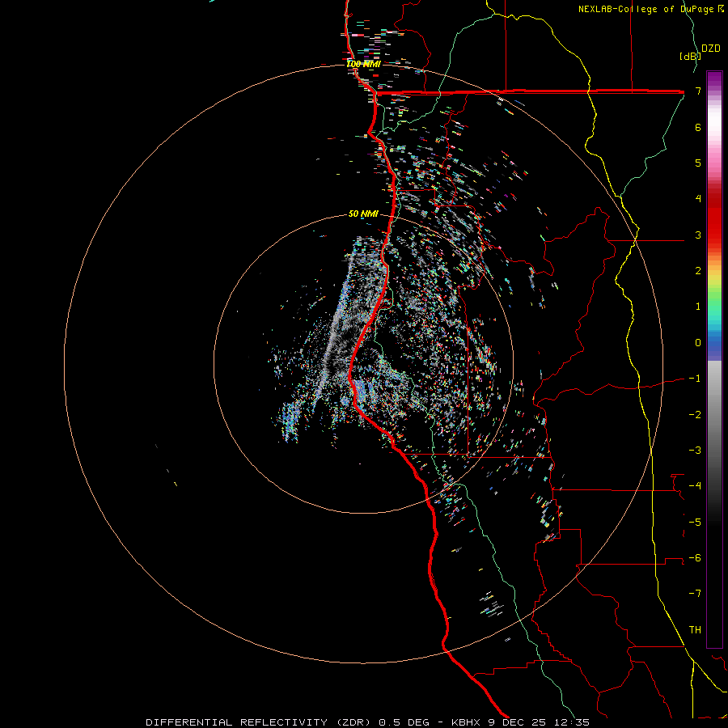
Task: Click the -3 dB scale value
Action: coord(695,451)
